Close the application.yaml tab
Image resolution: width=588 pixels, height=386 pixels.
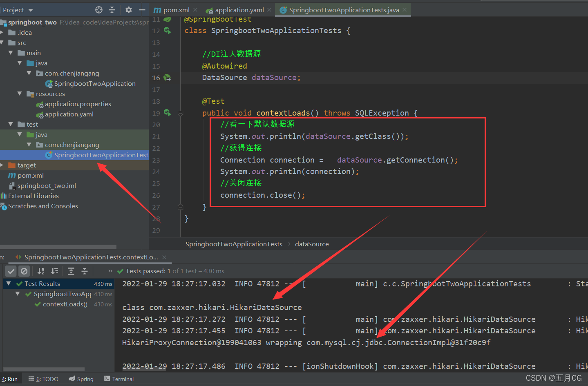(x=269, y=10)
